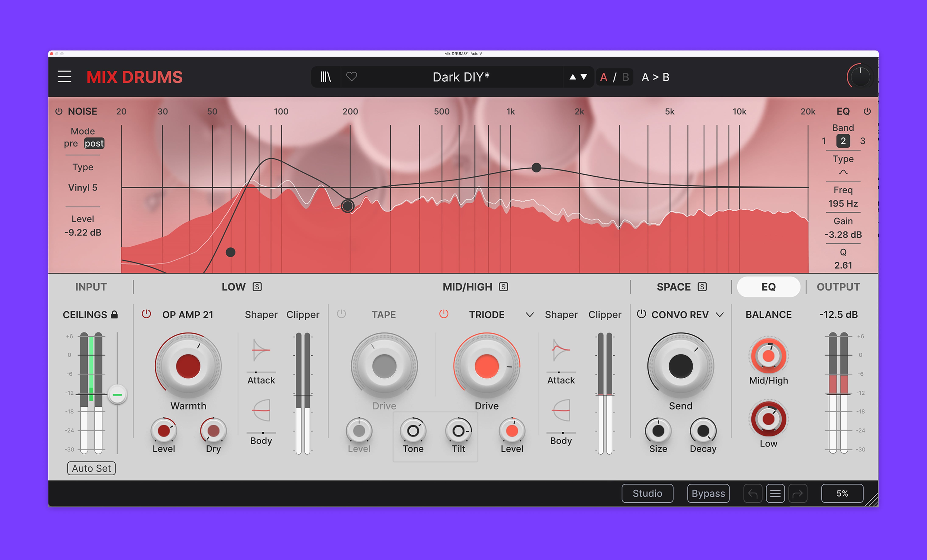Select the EQ tab
Image resolution: width=927 pixels, height=560 pixels.
(768, 287)
